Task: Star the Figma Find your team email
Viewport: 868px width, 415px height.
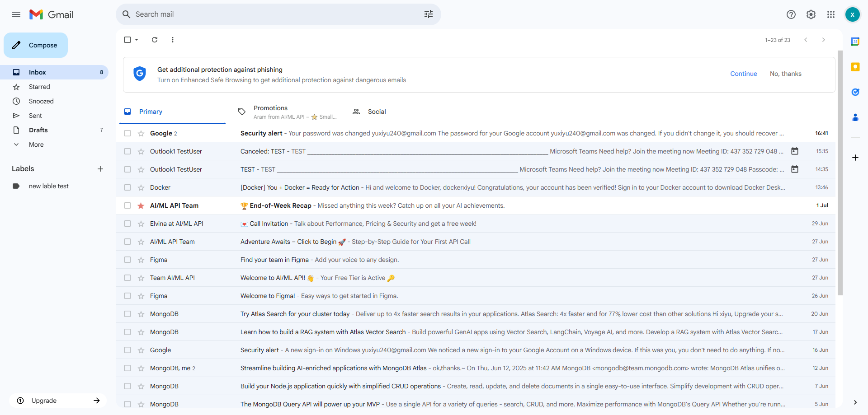Action: 141,260
